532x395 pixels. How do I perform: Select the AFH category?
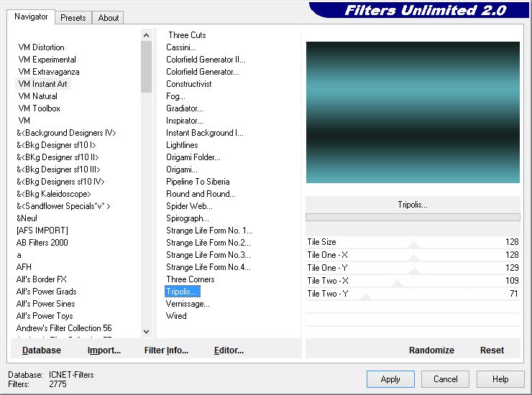pyautogui.click(x=24, y=267)
